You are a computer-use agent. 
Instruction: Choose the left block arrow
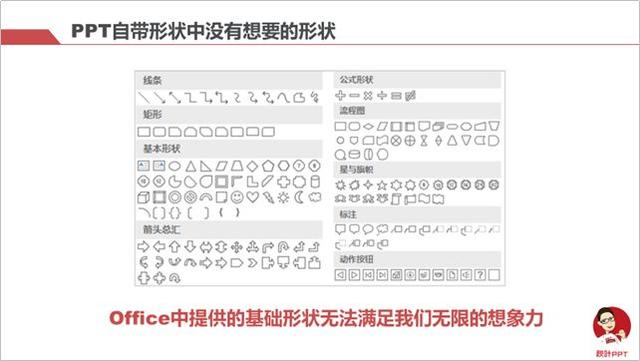pos(159,247)
